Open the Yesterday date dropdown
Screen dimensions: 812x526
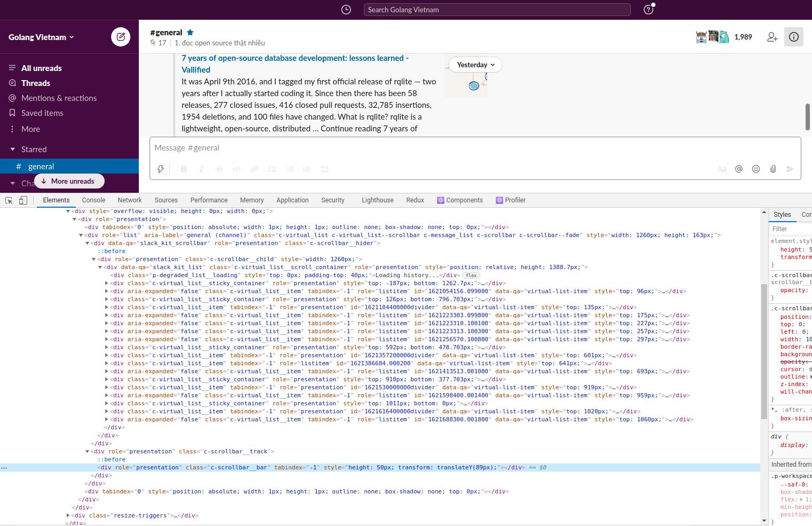click(x=475, y=65)
